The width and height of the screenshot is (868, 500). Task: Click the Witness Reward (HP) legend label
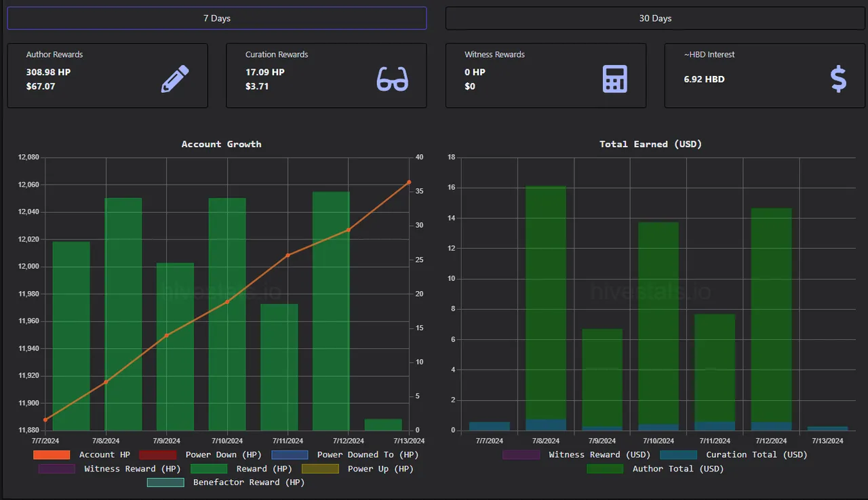(x=133, y=469)
